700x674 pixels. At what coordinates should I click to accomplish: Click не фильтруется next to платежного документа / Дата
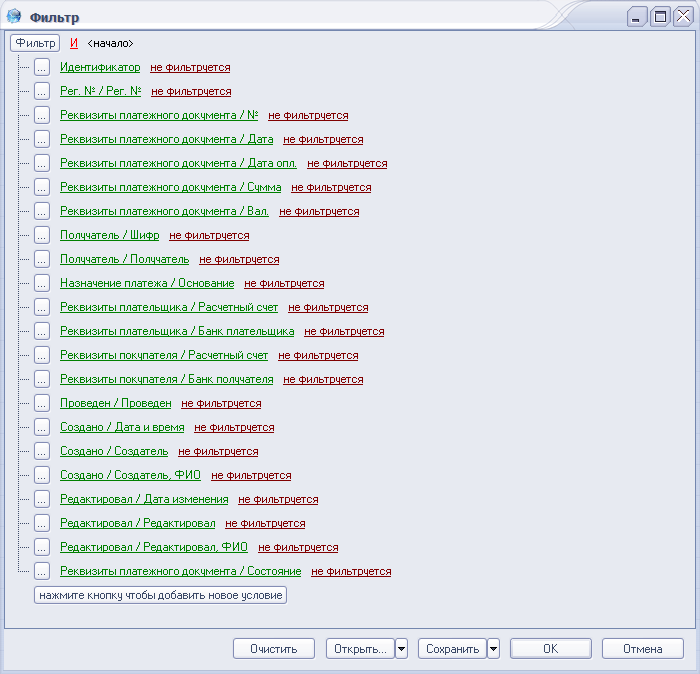pyautogui.click(x=323, y=139)
